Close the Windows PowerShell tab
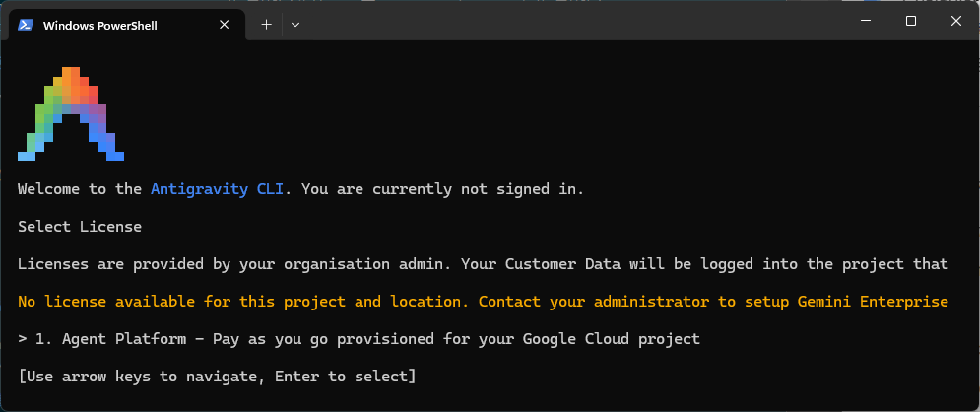Image resolution: width=980 pixels, height=412 pixels. pyautogui.click(x=225, y=25)
